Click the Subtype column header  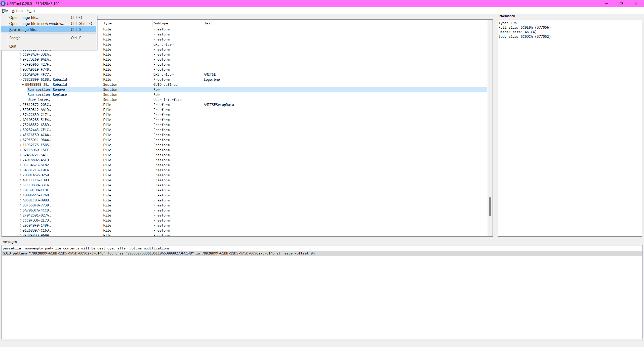[161, 23]
